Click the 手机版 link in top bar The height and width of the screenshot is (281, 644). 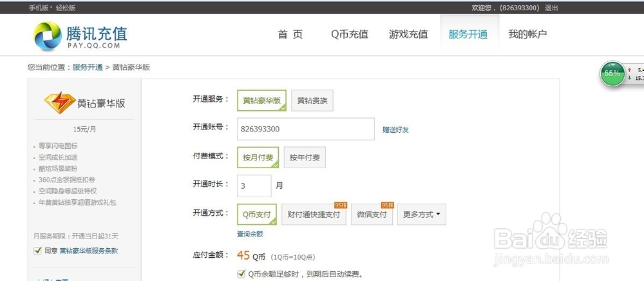pyautogui.click(x=38, y=8)
